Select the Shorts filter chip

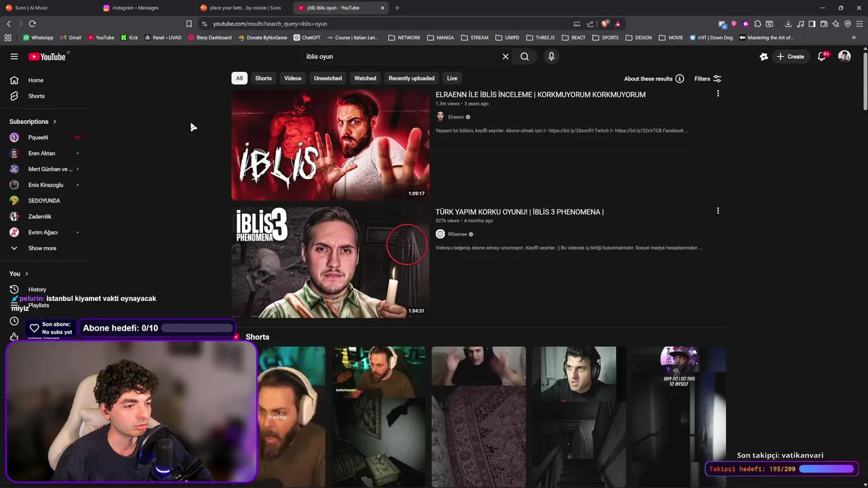pyautogui.click(x=263, y=78)
